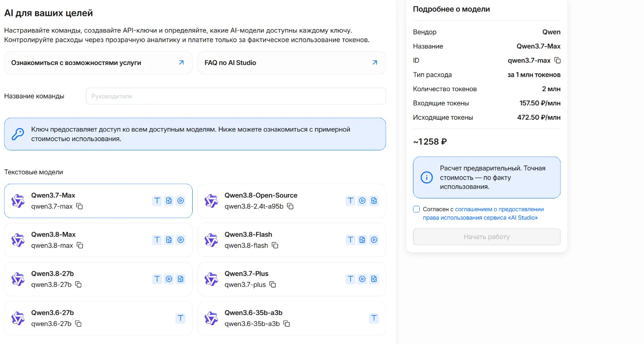The height and width of the screenshot is (344, 644).
Task: Click the arrow icon beside FAQ по AI Studio
Action: [x=375, y=63]
